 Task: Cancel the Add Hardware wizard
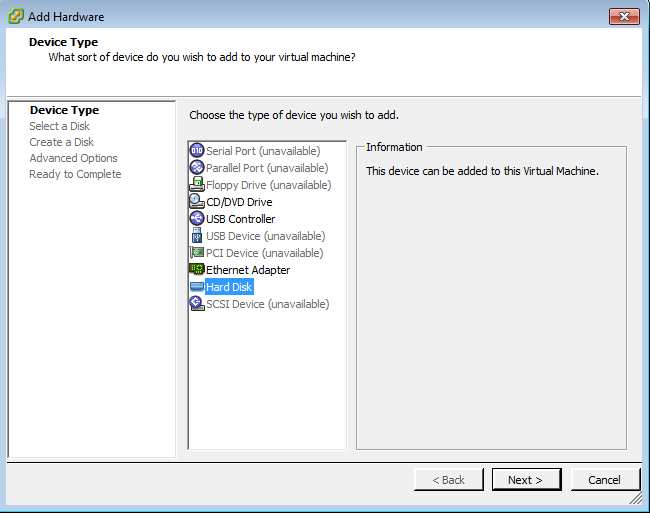tap(604, 480)
